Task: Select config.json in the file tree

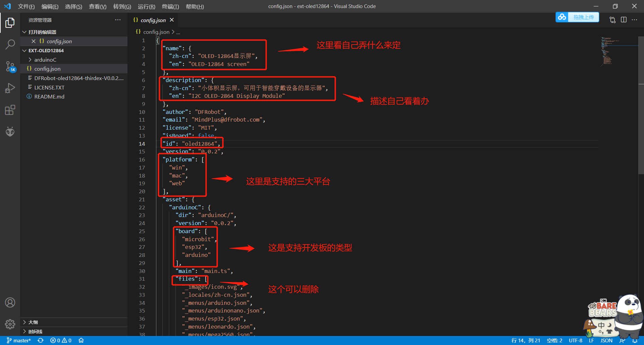Action: [74, 69]
